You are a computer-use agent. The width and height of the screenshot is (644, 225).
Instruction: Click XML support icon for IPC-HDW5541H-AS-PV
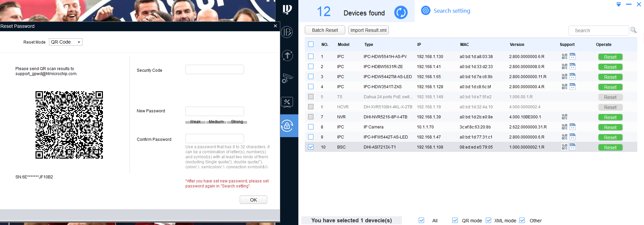tap(573, 56)
